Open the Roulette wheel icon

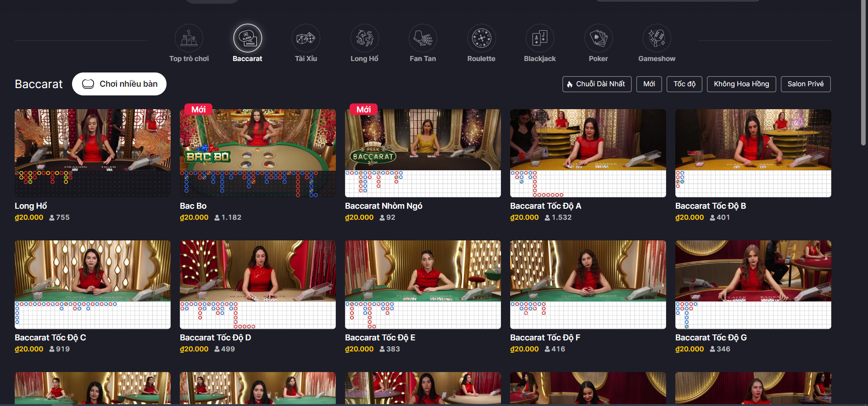tap(482, 38)
